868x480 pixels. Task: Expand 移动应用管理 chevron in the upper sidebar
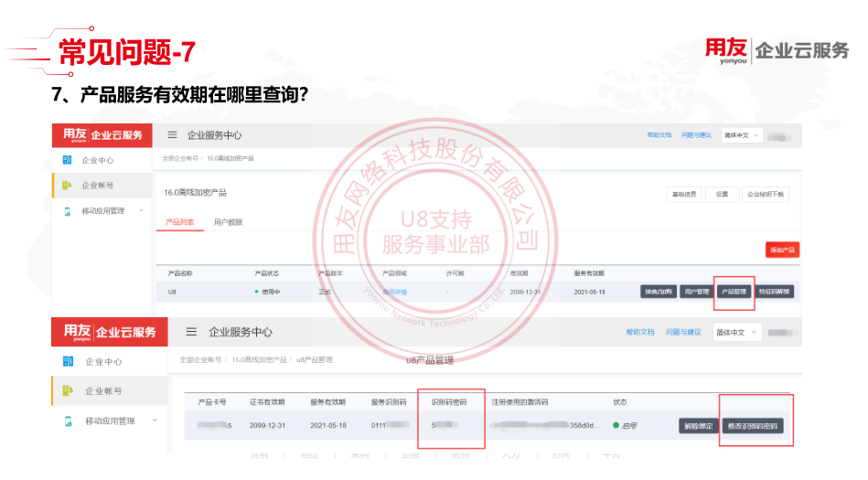(x=141, y=211)
